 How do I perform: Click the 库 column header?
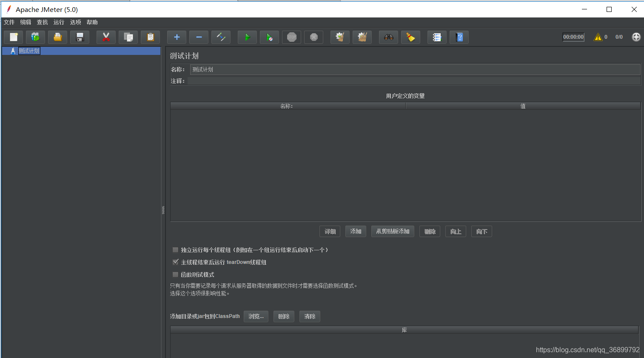click(x=404, y=330)
